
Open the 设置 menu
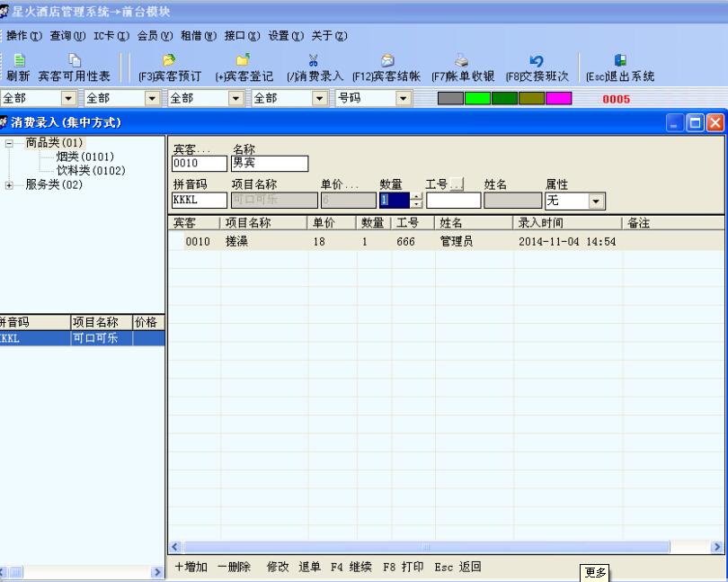[286, 36]
